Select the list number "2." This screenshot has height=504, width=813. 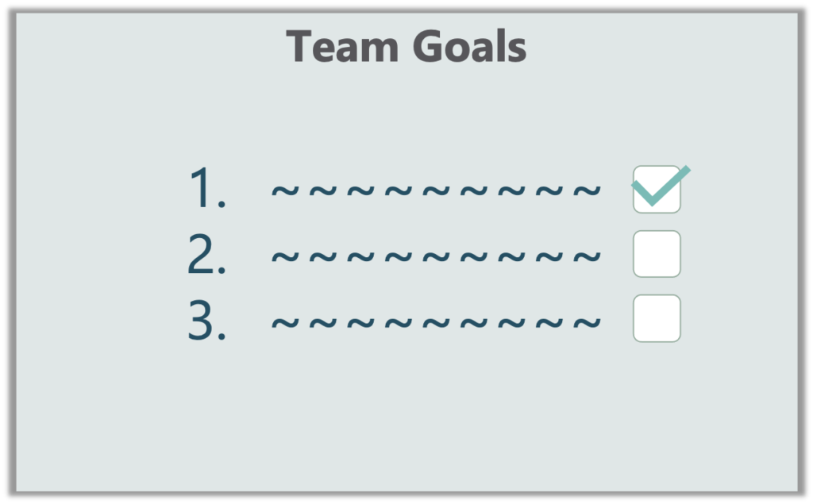coord(206,253)
